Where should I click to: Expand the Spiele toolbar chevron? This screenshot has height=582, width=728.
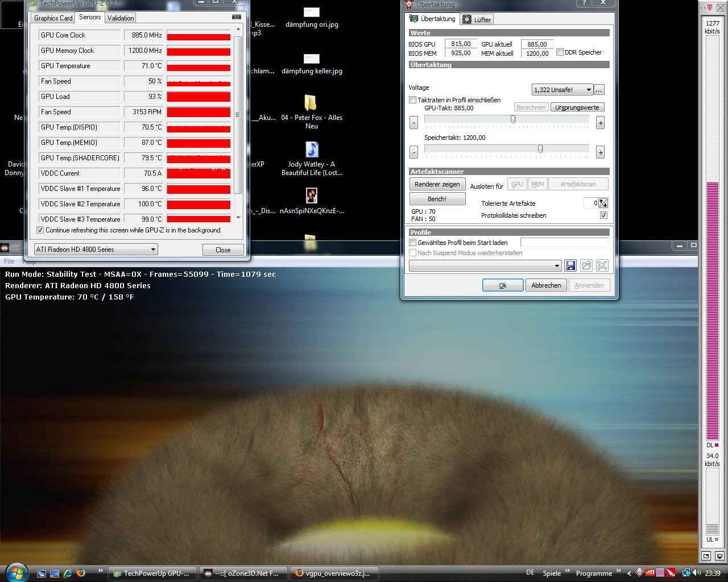[x=567, y=571]
